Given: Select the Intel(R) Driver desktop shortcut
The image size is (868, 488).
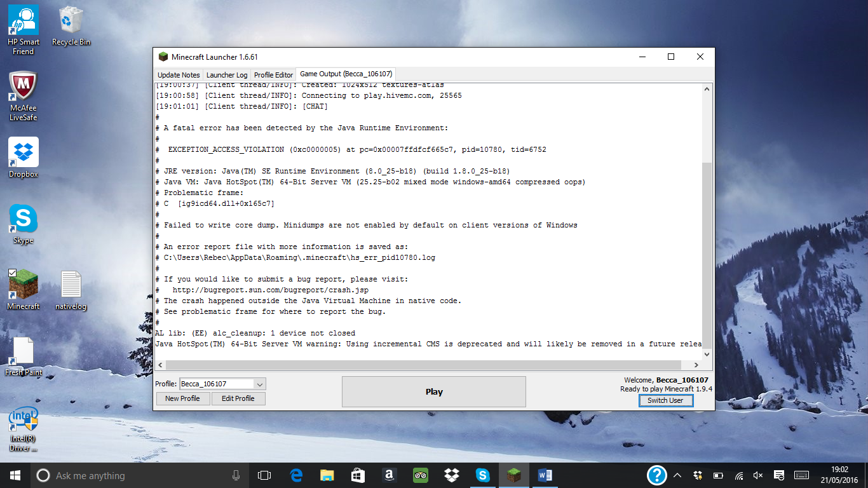Looking at the screenshot, I should click(24, 429).
